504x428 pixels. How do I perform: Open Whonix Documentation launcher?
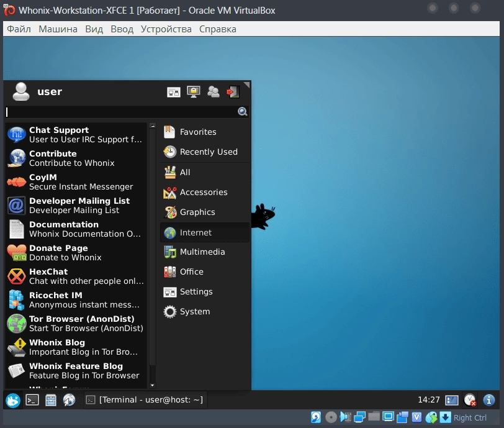click(x=76, y=229)
